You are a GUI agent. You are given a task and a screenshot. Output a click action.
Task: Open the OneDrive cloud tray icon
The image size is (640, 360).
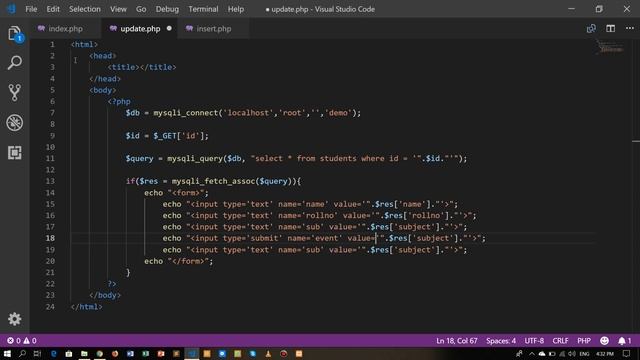[x=542, y=353]
